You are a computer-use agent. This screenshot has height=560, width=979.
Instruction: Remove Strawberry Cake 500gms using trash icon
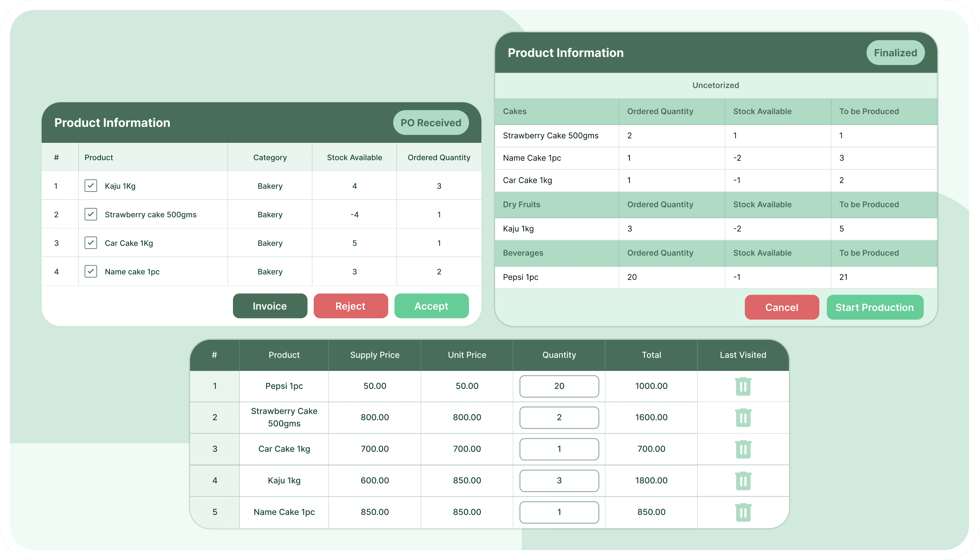point(743,417)
